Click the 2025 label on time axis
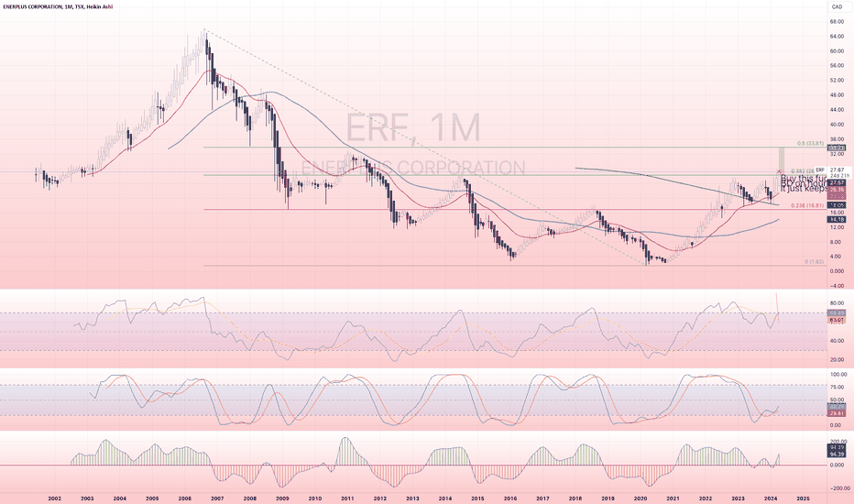Viewport: 854px width, 504px height. 803,498
